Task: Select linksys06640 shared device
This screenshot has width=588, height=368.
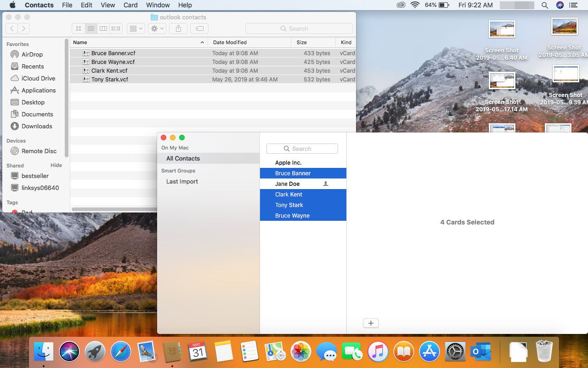Action: point(40,188)
